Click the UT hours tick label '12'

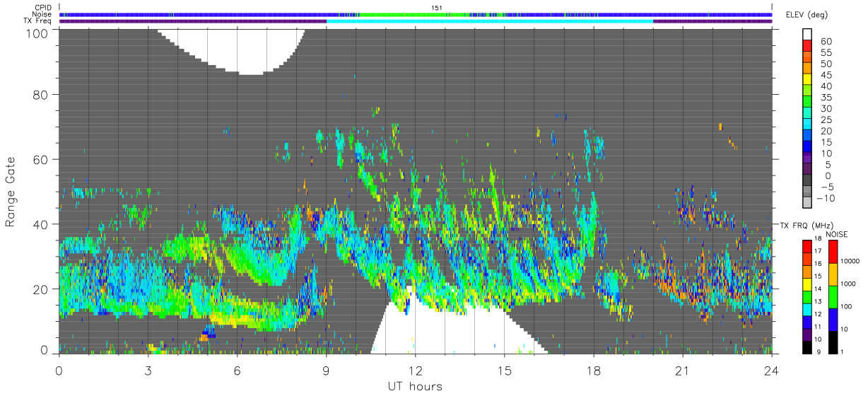[415, 371]
